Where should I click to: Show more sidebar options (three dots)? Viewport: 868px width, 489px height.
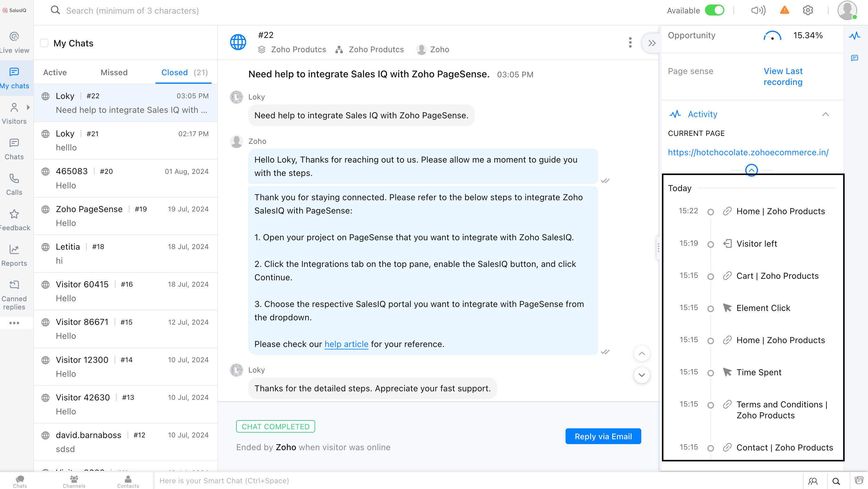tap(14, 323)
